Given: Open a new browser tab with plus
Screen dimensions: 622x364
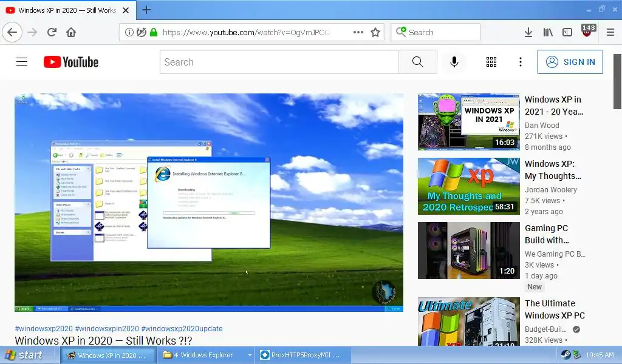Looking at the screenshot, I should [146, 10].
